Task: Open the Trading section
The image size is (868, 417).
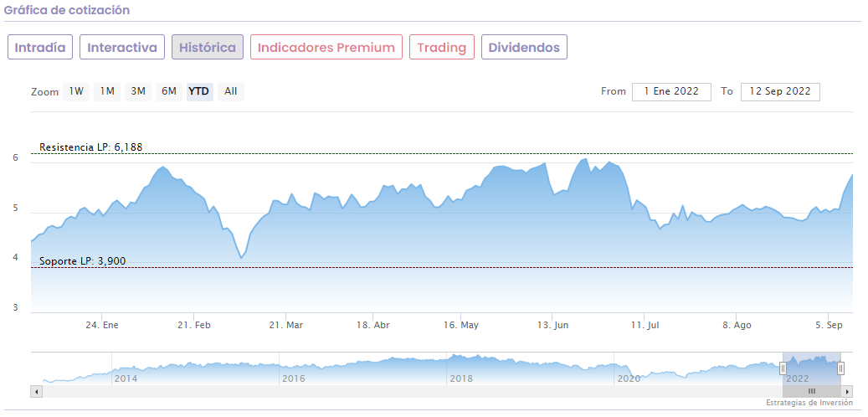Action: (442, 48)
